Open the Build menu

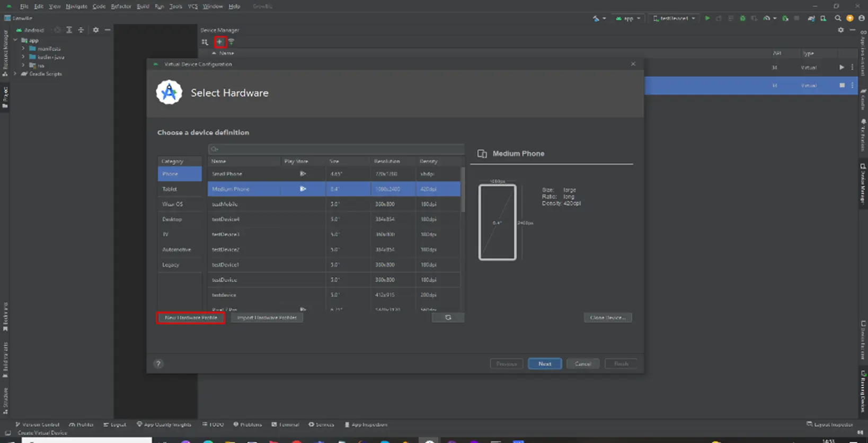[x=143, y=6]
